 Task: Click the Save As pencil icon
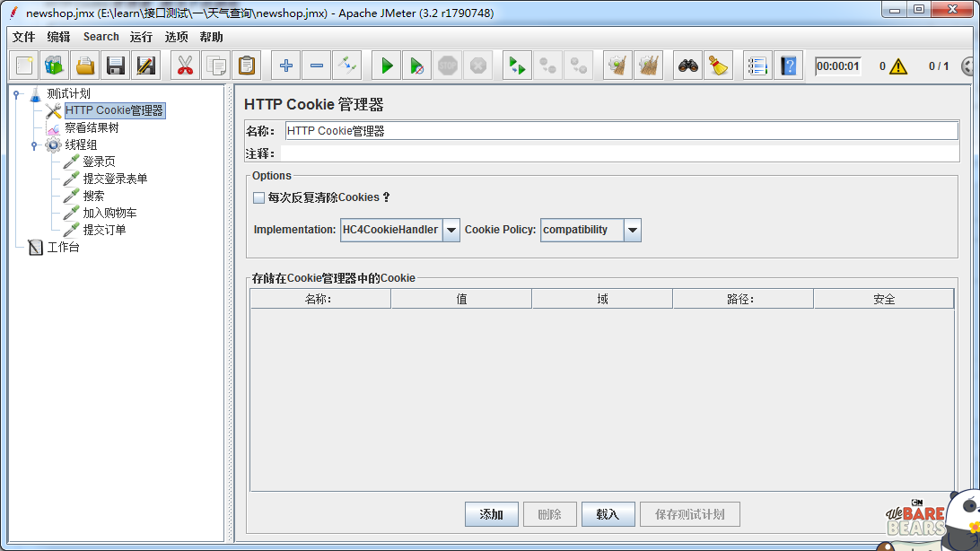pyautogui.click(x=146, y=66)
